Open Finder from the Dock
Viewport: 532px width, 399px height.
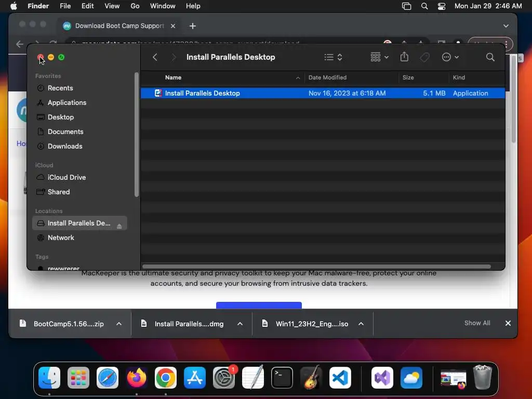[49, 378]
